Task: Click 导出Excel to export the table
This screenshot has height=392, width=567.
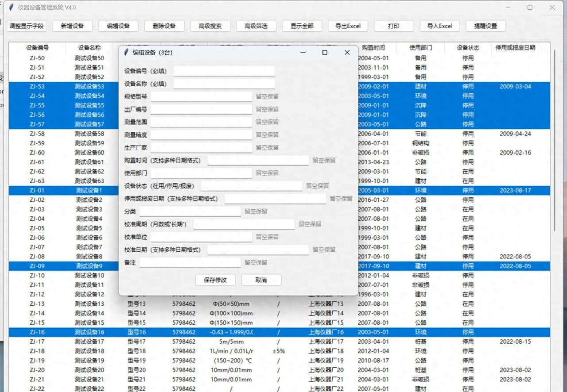Action: pos(348,26)
